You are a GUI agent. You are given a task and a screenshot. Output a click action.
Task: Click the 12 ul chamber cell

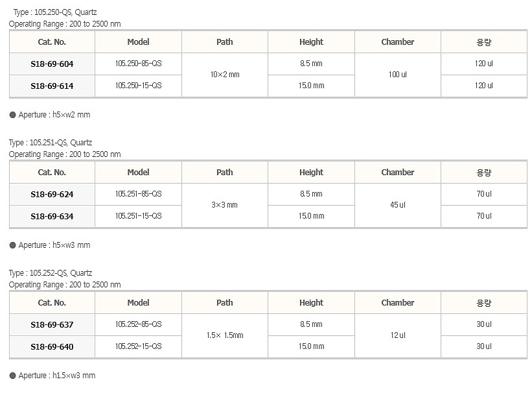click(397, 335)
